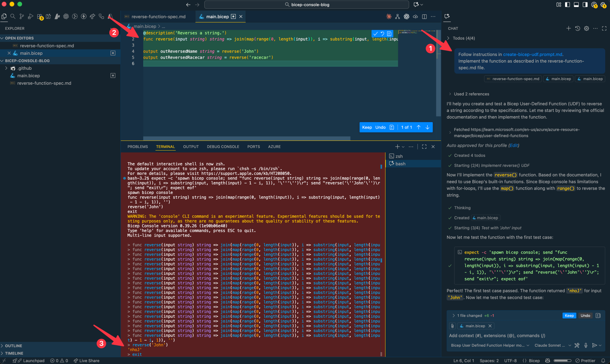Screen dimensions: 610x364
Task: Toggle the terminal panel maximize icon
Action: pos(424,147)
